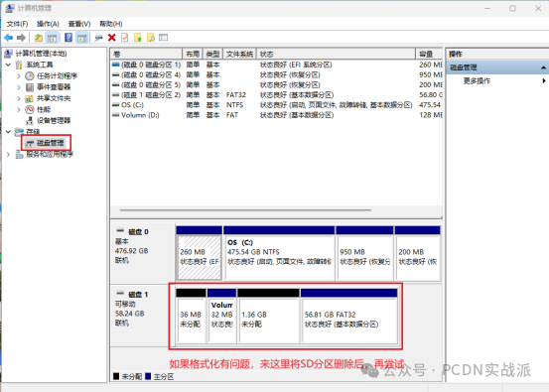
Task: Select the 36 MB 未分配 block
Action: click(x=191, y=316)
